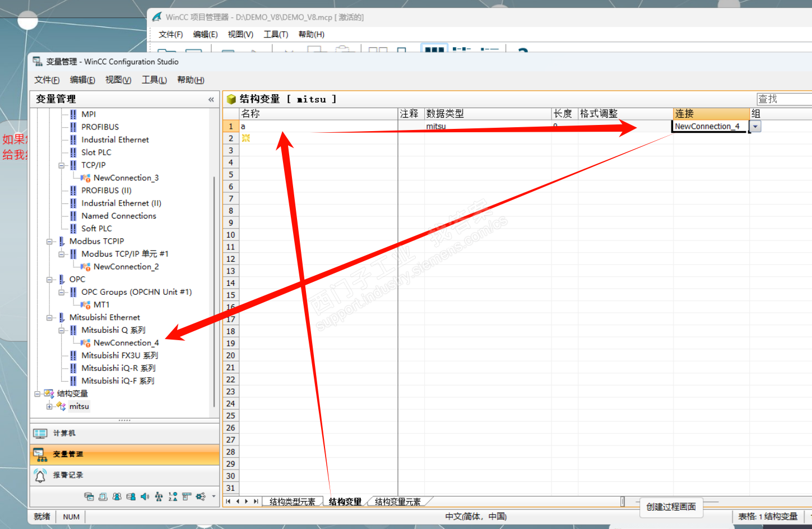
Task: Open 文件(F) menu in WinCC 项目管理器 window
Action: 171,35
